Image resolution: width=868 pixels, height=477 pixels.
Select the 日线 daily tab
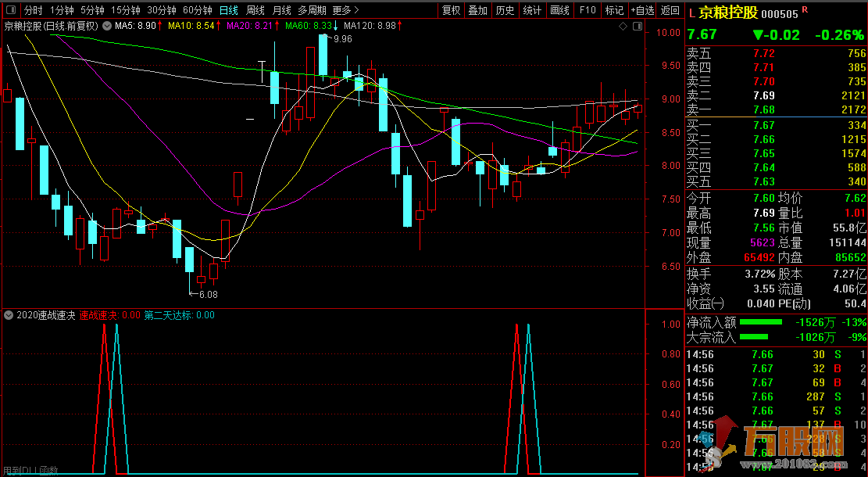[x=228, y=10]
